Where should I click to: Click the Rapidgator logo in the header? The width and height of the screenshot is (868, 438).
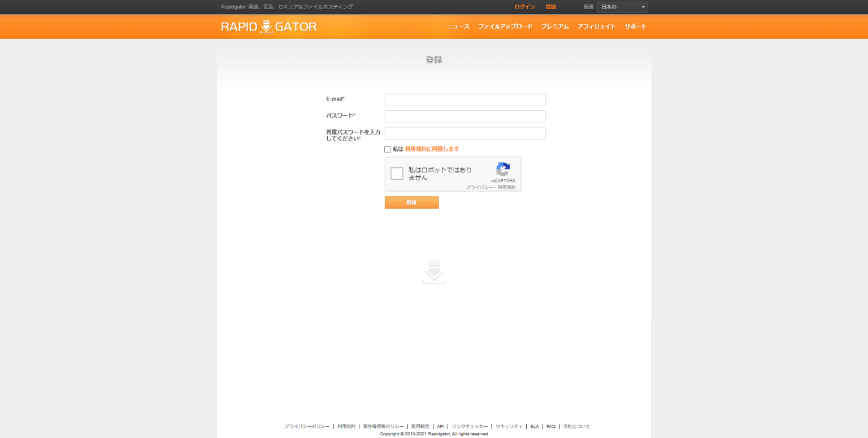[269, 26]
